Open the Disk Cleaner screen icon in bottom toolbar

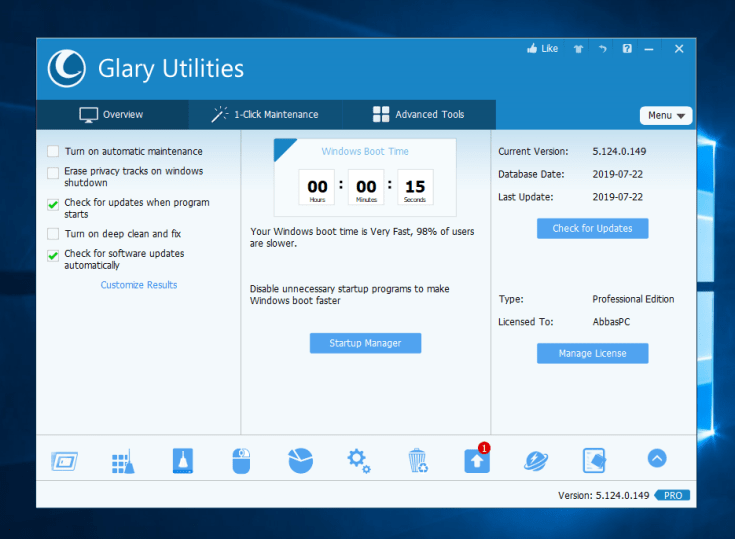coord(64,461)
